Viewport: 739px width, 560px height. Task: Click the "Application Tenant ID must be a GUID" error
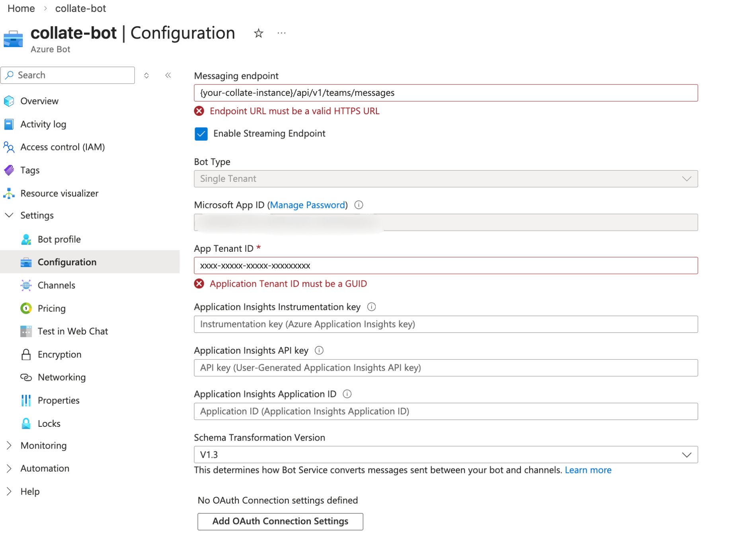pos(288,284)
